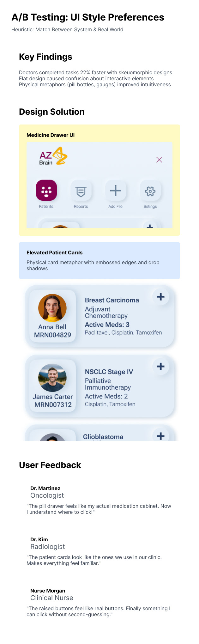
Task: Expand James Carter's card with plus button
Action: 161,366
